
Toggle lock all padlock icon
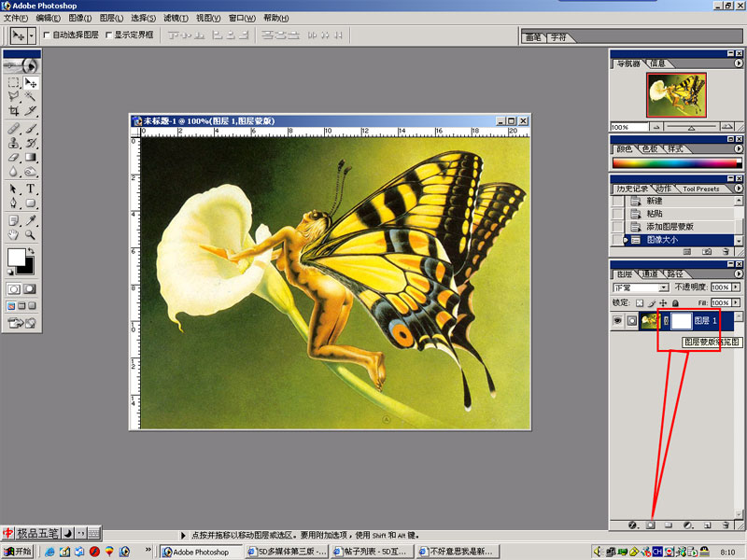675,302
